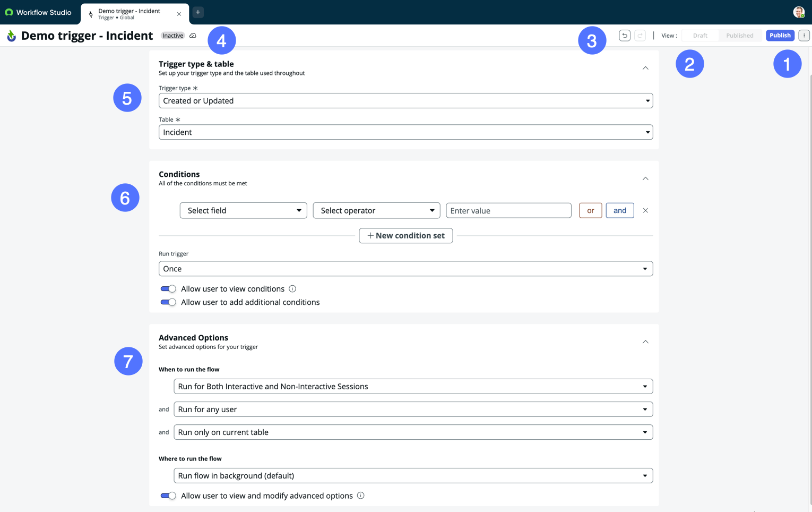This screenshot has height=512, width=812.
Task: Switch to the Published view
Action: (739, 36)
